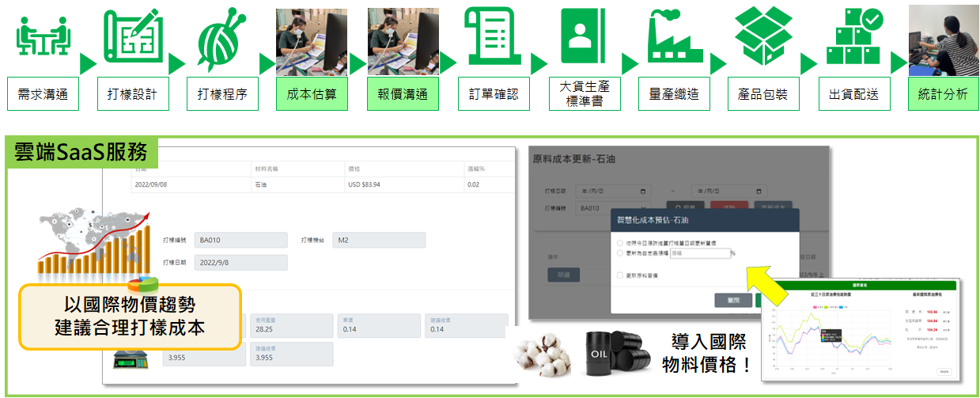Screen dimensions: 980x398
Task: Click the 打樣機台 M2 field
Action: pos(379,240)
